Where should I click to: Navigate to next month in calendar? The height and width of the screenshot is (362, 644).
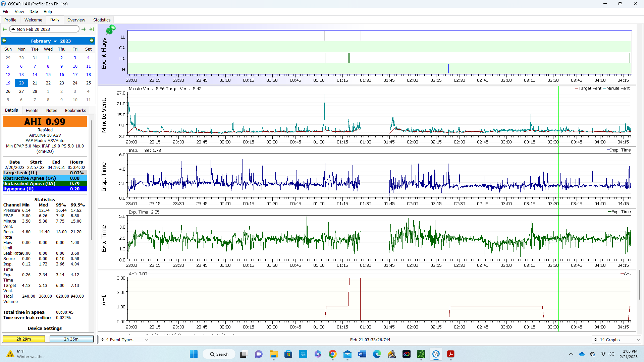92,41
